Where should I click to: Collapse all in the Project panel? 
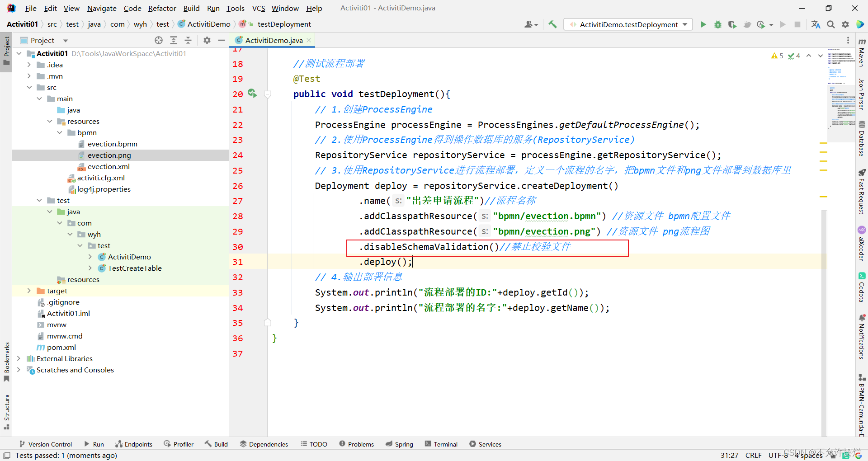point(188,40)
